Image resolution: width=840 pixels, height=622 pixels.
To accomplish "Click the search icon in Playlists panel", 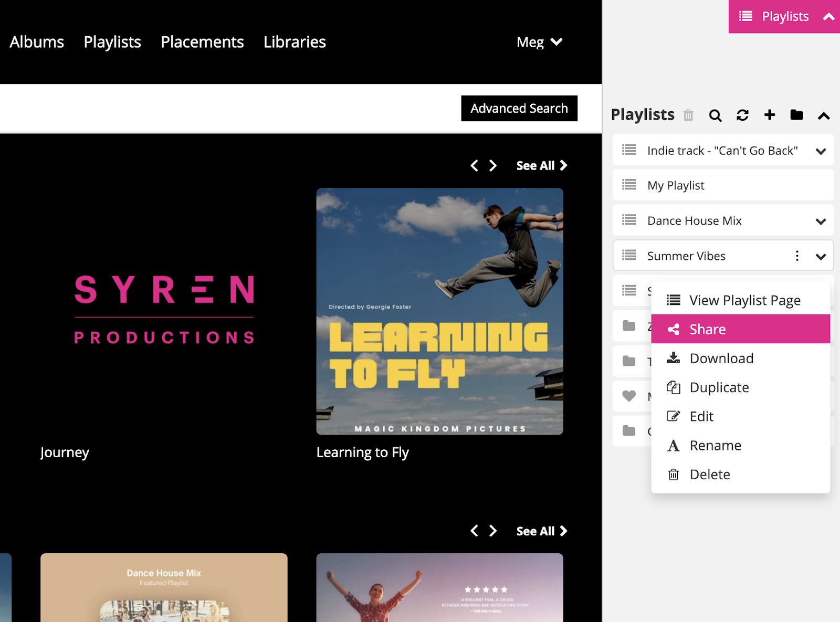I will (x=715, y=115).
